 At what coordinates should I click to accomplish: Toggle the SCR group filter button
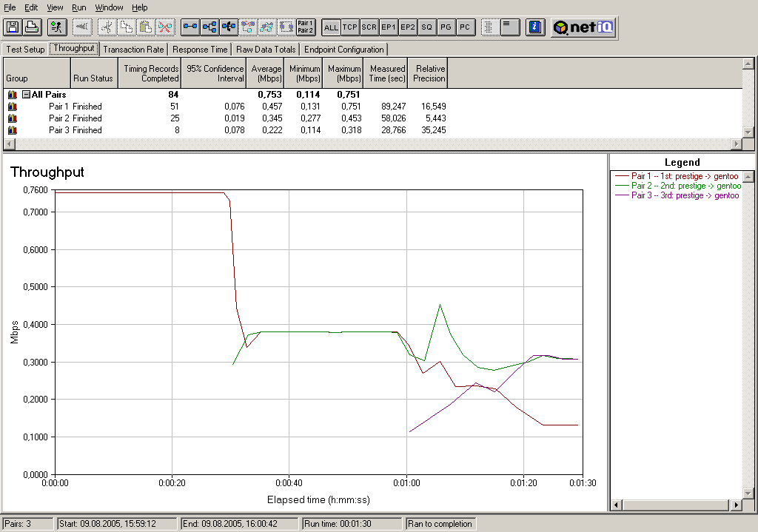[x=369, y=27]
